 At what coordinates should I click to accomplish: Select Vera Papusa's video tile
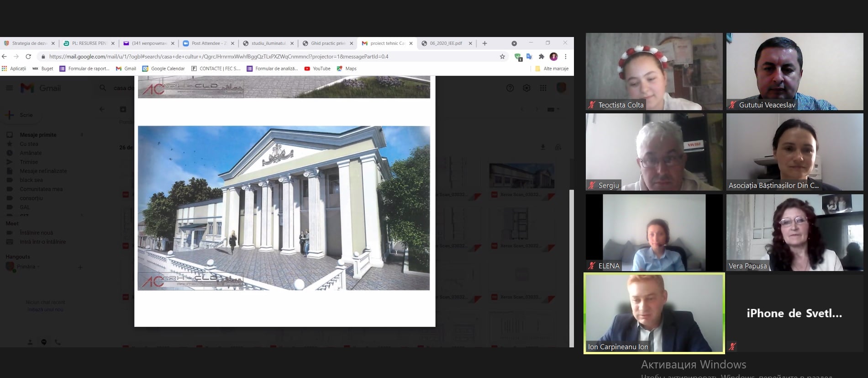(794, 233)
